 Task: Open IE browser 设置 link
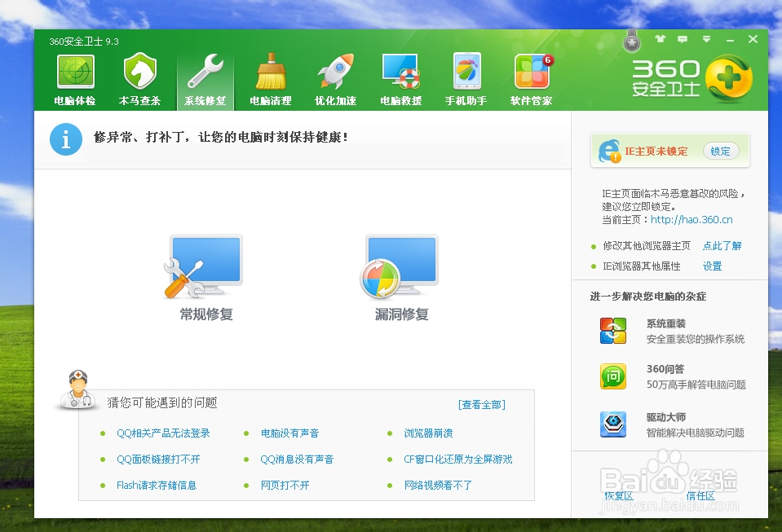click(712, 266)
